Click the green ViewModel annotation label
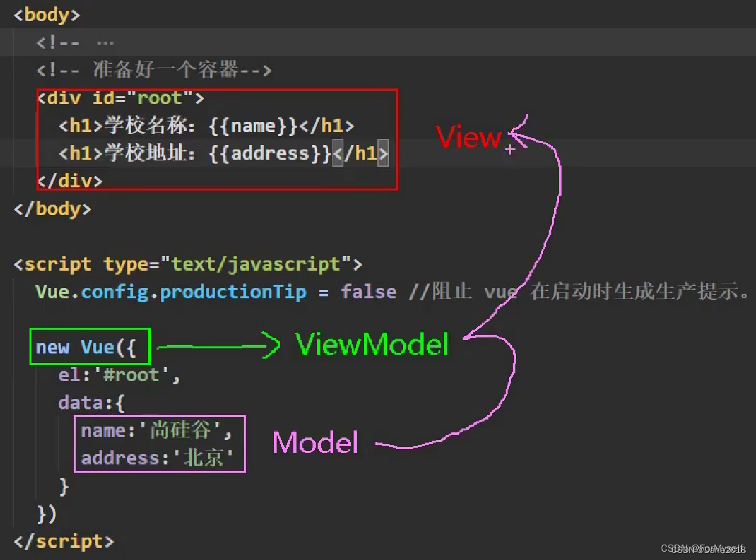This screenshot has width=756, height=560. click(x=371, y=344)
